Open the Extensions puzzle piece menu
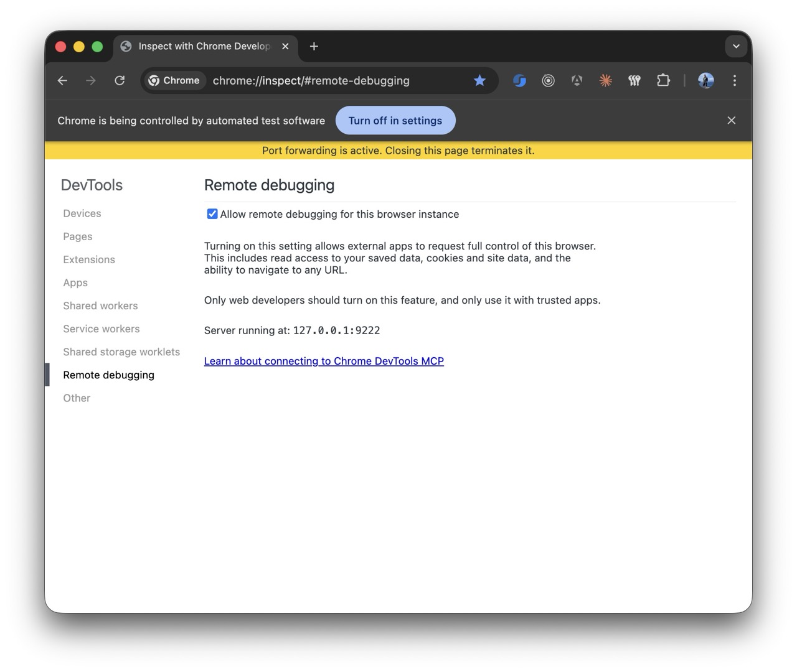Viewport: 797px width, 672px height. pos(663,80)
